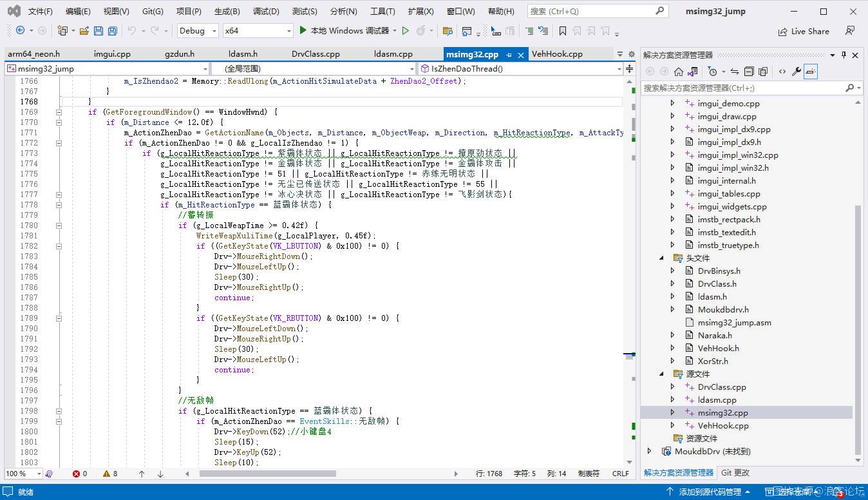Collapse code block at line 1778
This screenshot has height=500, width=868.
59,205
